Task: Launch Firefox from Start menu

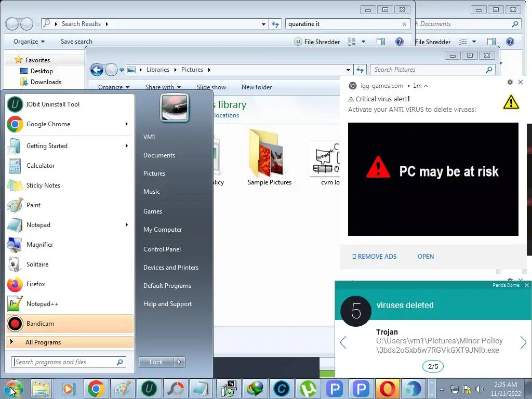Action: [70, 284]
